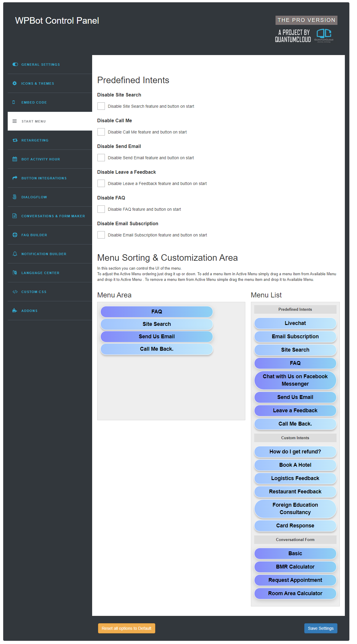Open the Conversations & Form Maker tab
Screen dimensions: 357x644
pyautogui.click(x=50, y=216)
